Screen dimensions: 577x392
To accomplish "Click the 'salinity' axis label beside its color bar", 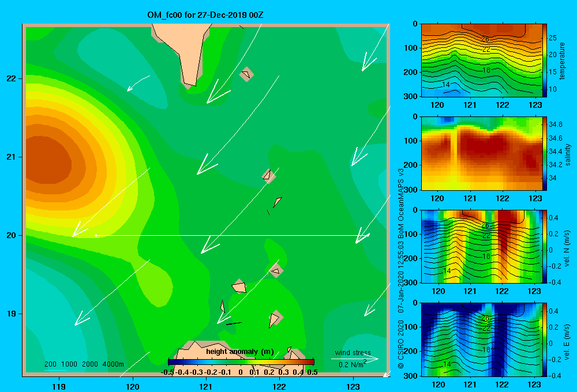I will 568,154.
